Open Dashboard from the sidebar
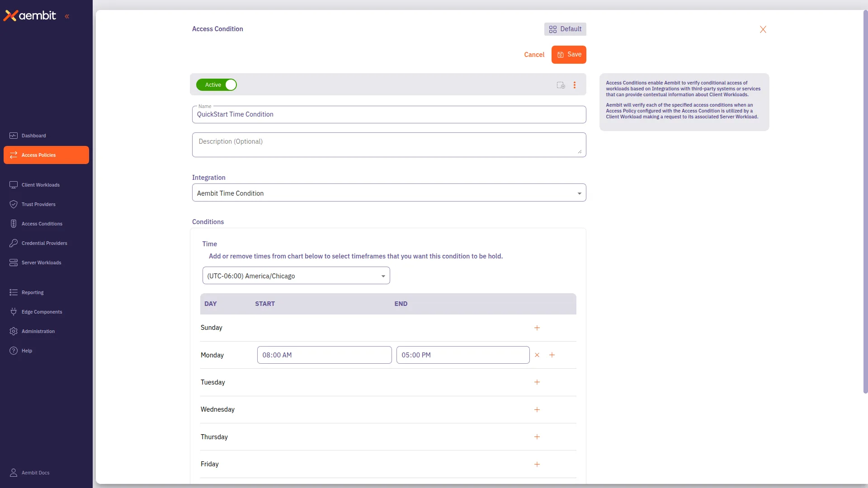The width and height of the screenshot is (868, 488). pos(46,136)
